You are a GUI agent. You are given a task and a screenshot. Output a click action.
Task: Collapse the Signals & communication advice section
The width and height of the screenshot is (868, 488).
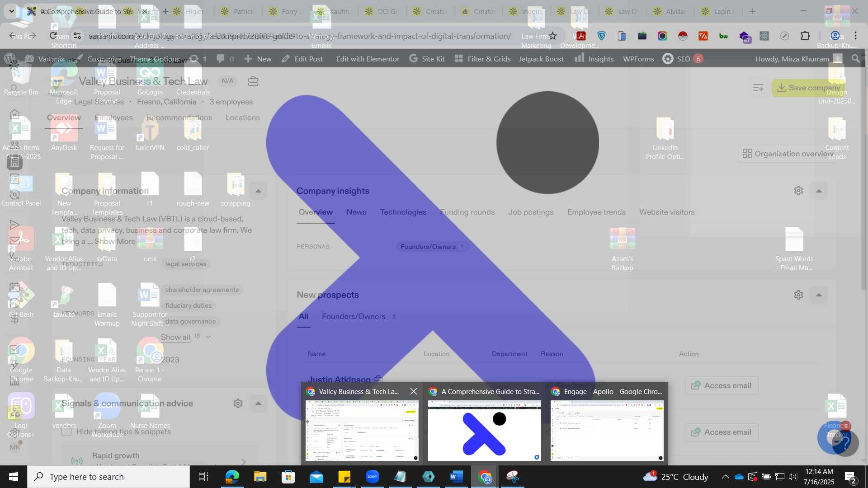(258, 404)
